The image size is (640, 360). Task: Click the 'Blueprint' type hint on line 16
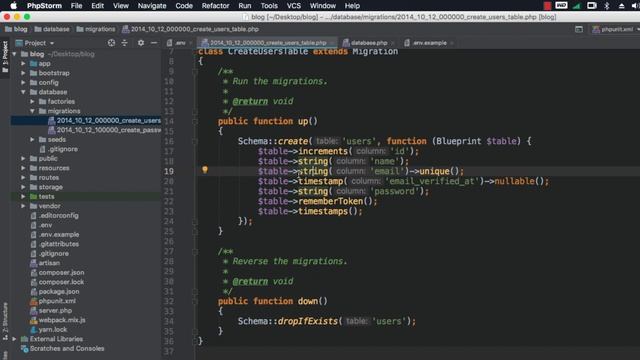[459, 141]
